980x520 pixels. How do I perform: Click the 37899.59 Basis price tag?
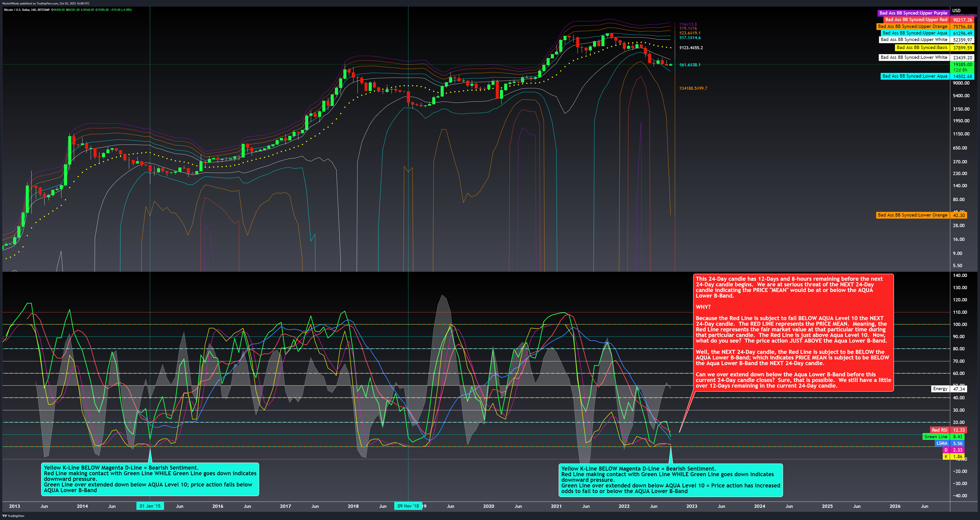962,48
